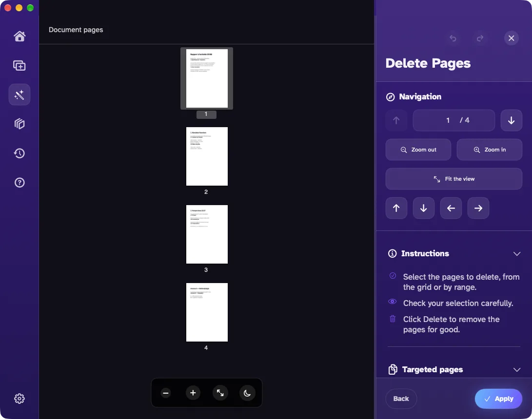532x419 pixels.
Task: Click the redo arrow icon
Action: pyautogui.click(x=480, y=38)
